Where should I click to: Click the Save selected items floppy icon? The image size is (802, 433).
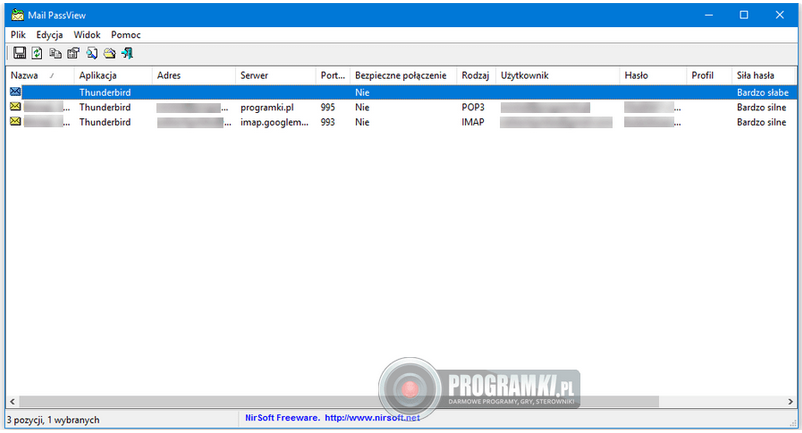coord(19,53)
